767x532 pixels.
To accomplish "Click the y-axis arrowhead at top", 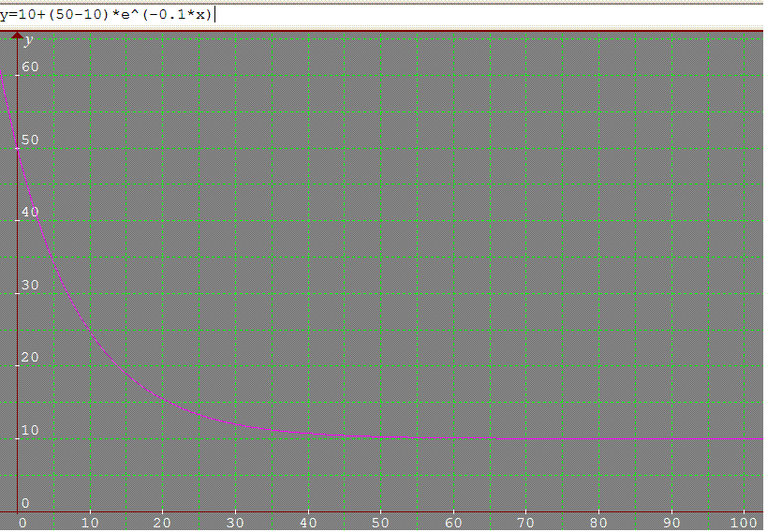I will 17,35.
